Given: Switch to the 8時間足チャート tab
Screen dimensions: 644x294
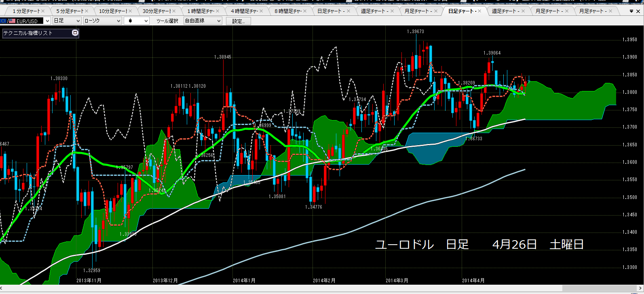Looking at the screenshot, I should (x=288, y=11).
